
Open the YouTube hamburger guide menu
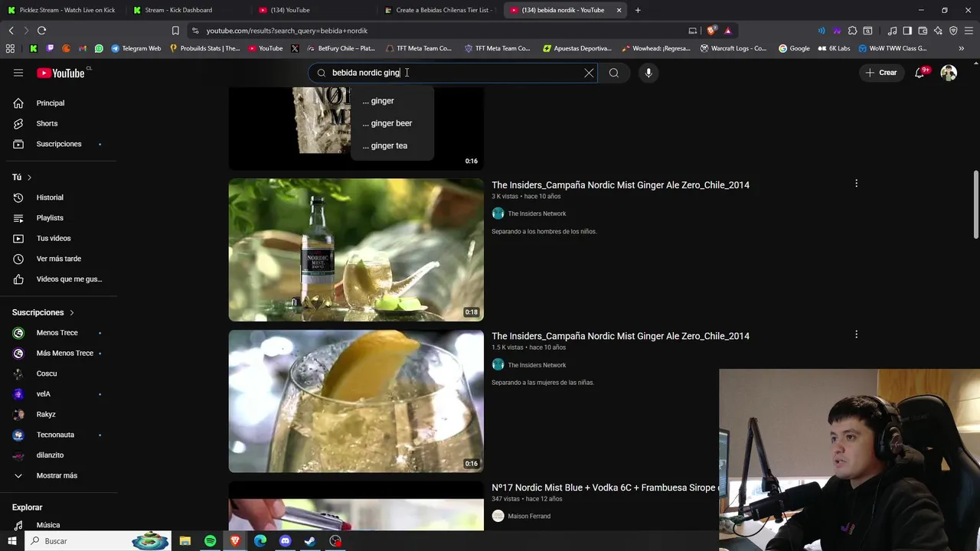[x=18, y=73]
